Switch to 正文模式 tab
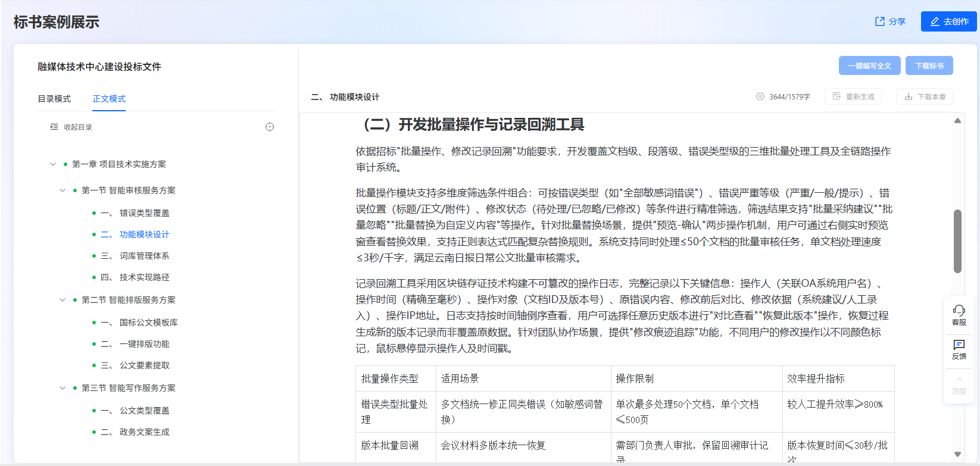The image size is (980, 466). (109, 99)
